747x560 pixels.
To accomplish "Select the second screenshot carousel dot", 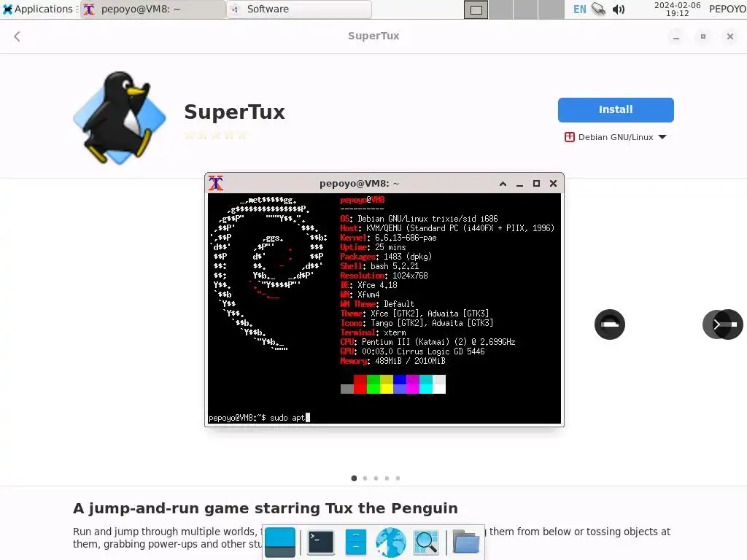I will (x=365, y=478).
